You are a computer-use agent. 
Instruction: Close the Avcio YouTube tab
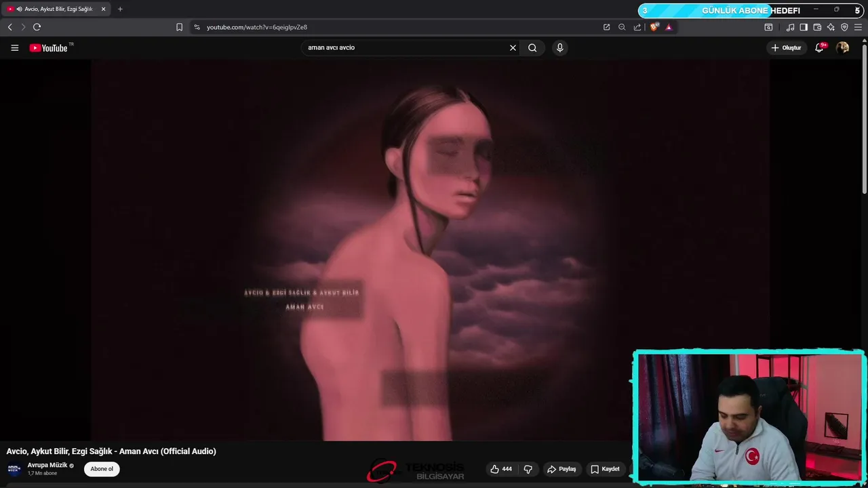pos(103,9)
